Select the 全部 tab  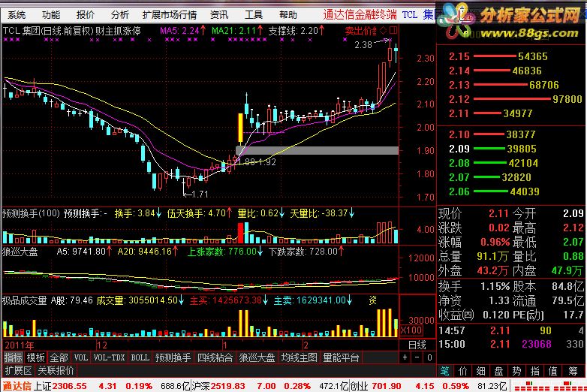(59, 358)
